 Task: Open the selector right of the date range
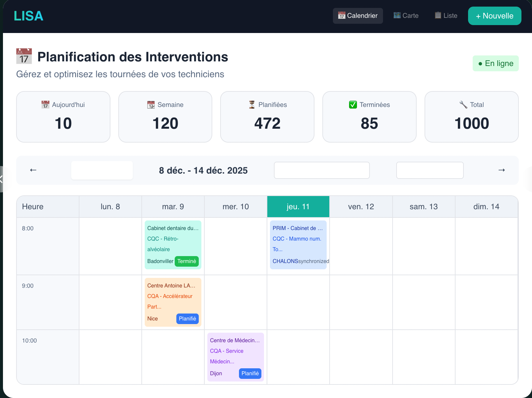point(321,170)
